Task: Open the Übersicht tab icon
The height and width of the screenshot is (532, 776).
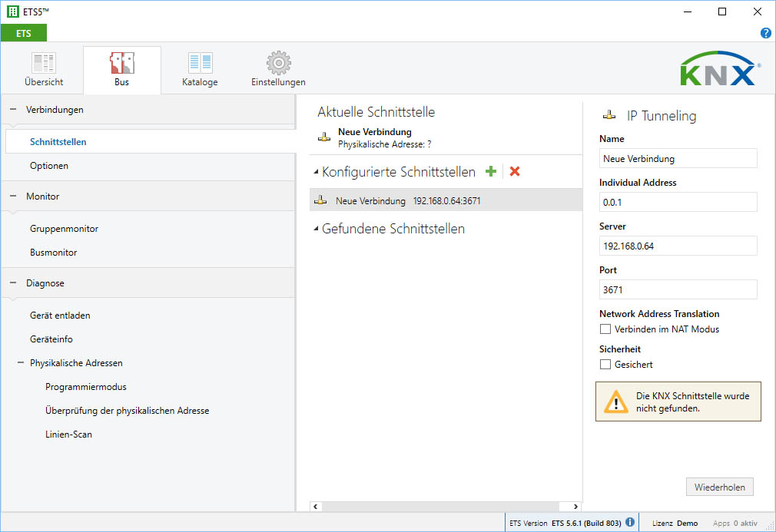Action: click(x=44, y=63)
